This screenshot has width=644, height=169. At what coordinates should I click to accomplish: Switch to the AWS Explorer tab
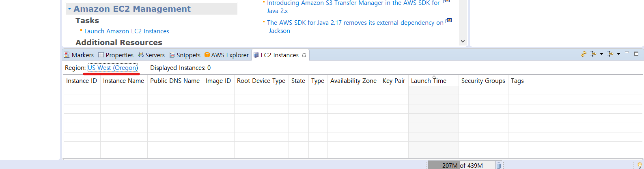pos(226,55)
